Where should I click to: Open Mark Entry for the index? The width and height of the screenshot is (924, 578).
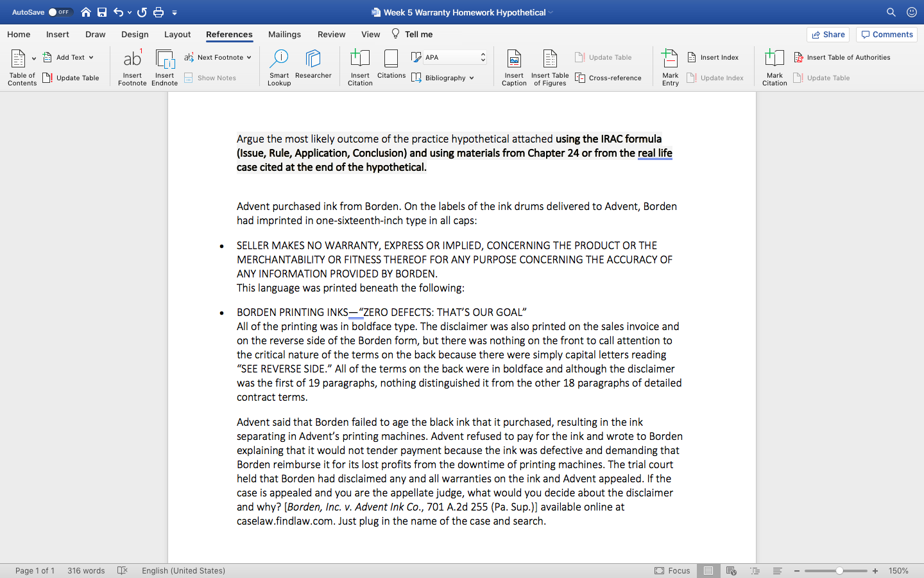pyautogui.click(x=670, y=67)
